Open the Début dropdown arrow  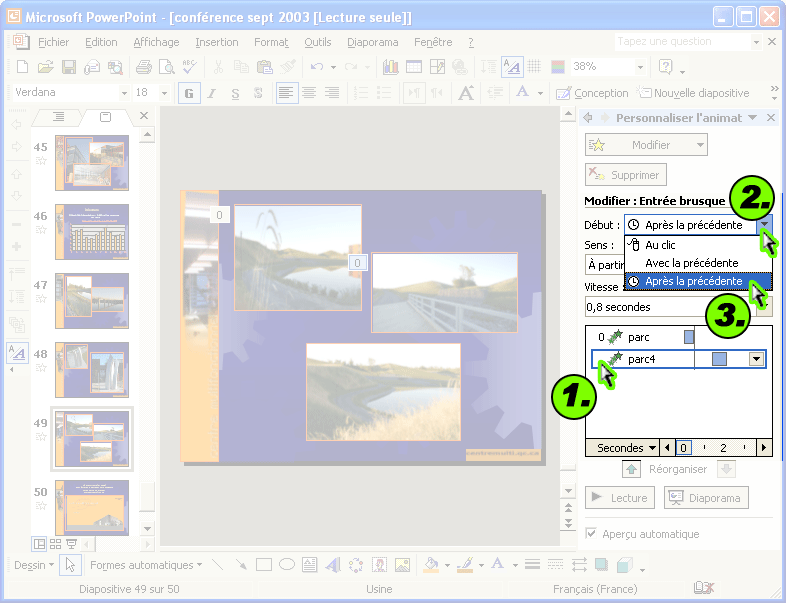(x=765, y=225)
